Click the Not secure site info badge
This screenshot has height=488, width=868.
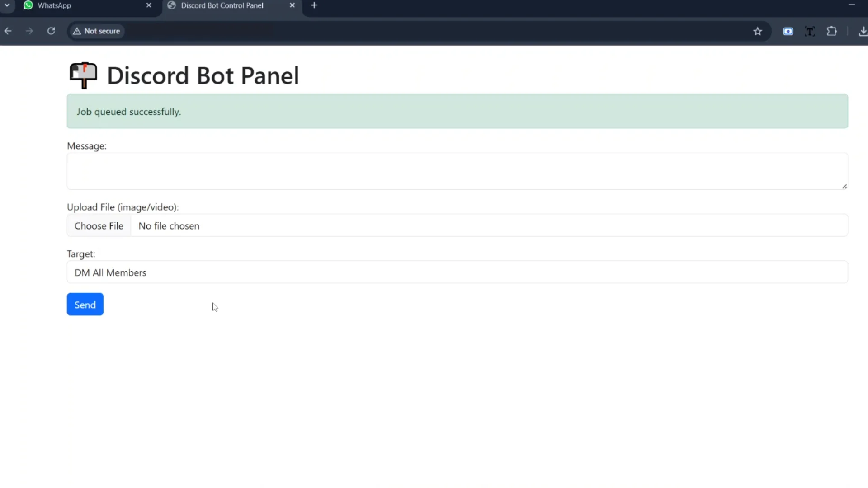tap(96, 31)
